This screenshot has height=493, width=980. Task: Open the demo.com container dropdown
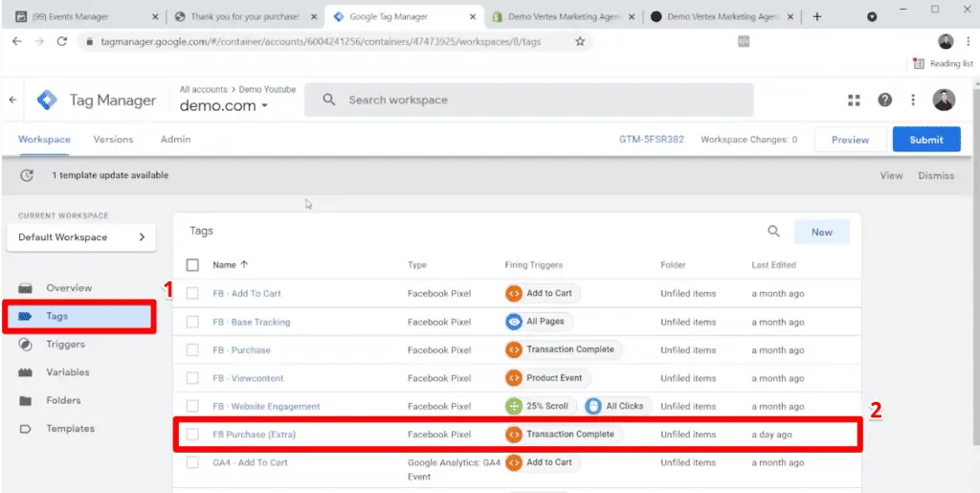pos(224,105)
